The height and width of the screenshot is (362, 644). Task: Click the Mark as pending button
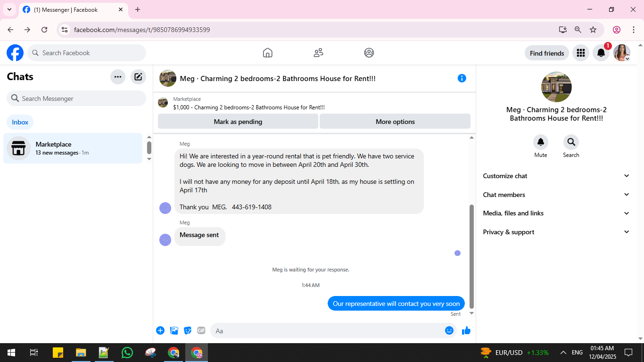click(x=238, y=121)
